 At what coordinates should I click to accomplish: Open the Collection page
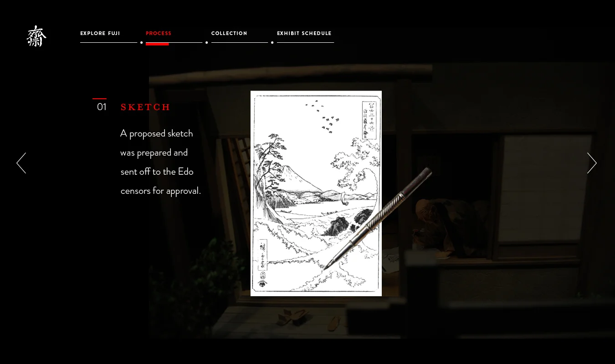[x=229, y=34]
